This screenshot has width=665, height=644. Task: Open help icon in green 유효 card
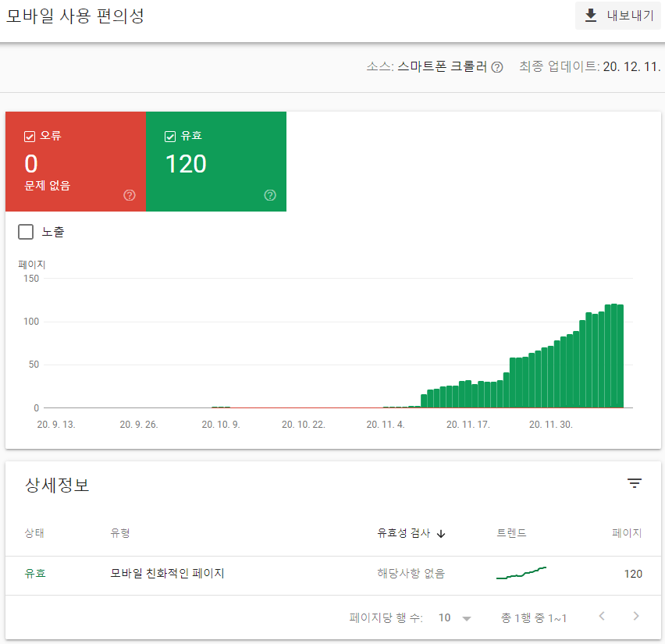point(270,195)
